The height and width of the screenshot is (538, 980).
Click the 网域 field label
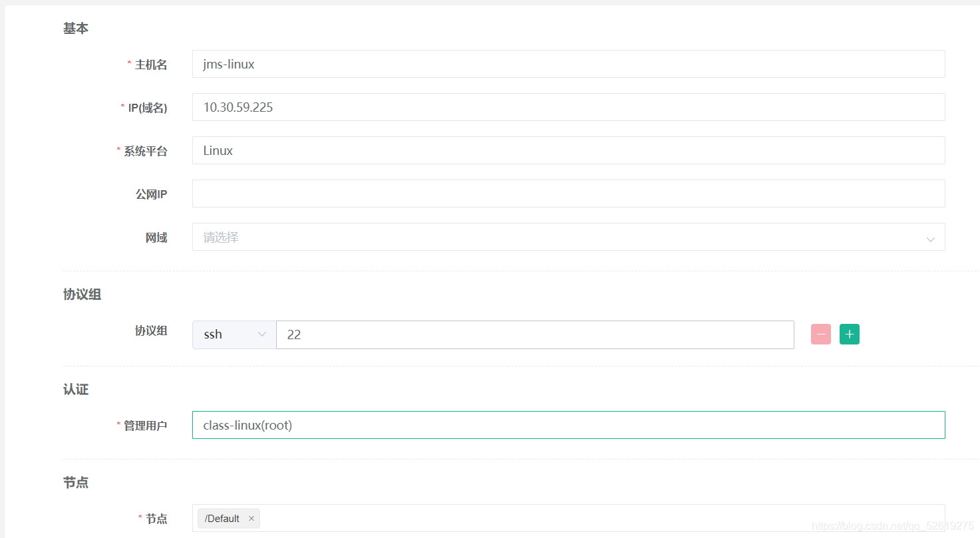coord(156,237)
